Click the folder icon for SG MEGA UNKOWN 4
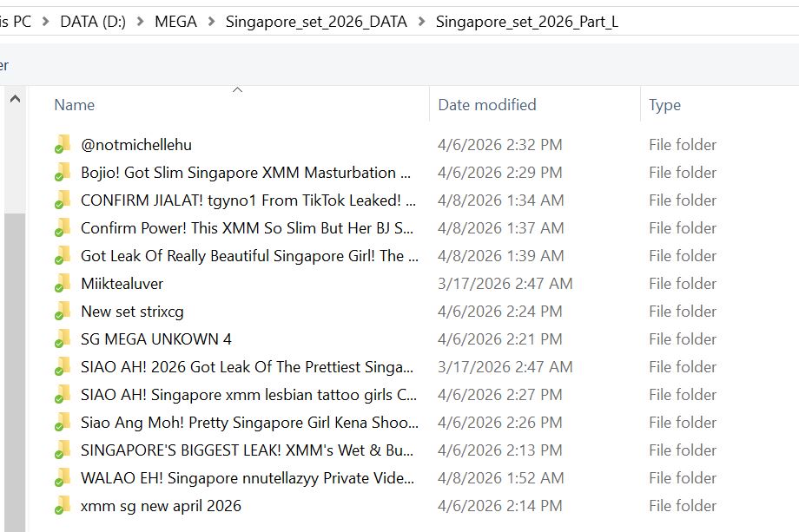Viewport: 799px width, 532px height. (x=63, y=338)
